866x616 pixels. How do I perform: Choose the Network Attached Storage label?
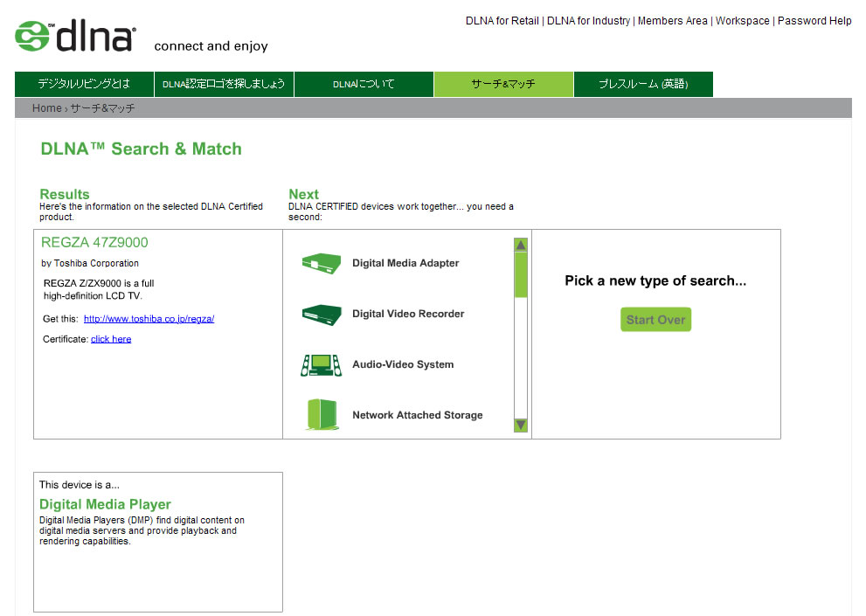[418, 415]
